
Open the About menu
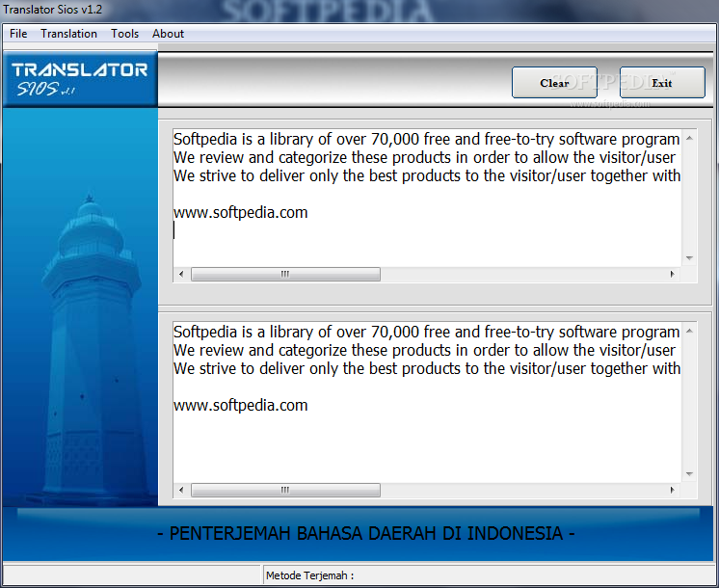tap(169, 34)
